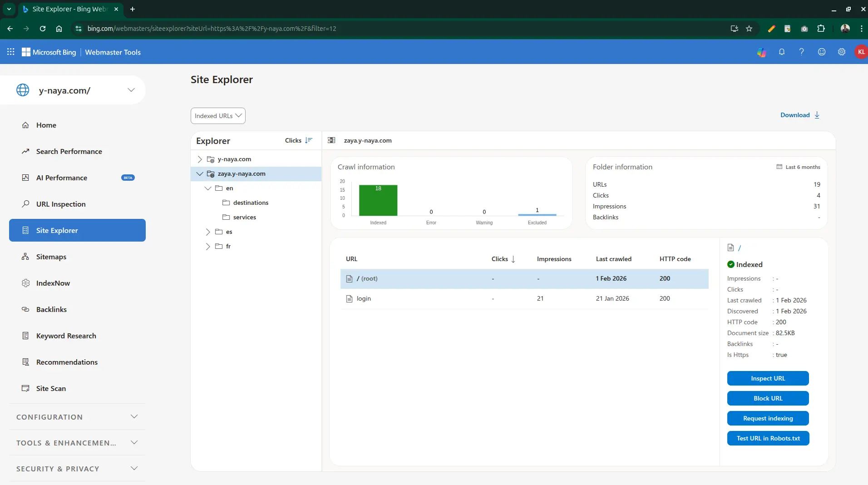868x485 pixels.
Task: Open Sitemaps from the sidebar
Action: tap(51, 257)
